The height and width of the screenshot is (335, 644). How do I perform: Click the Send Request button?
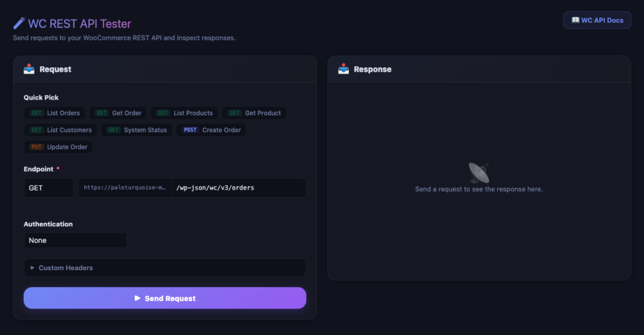165,298
